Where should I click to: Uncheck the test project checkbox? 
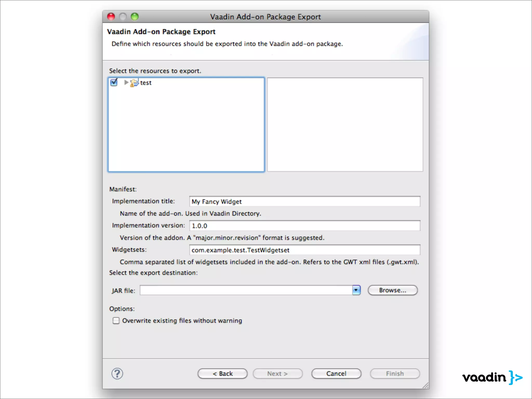pyautogui.click(x=114, y=82)
